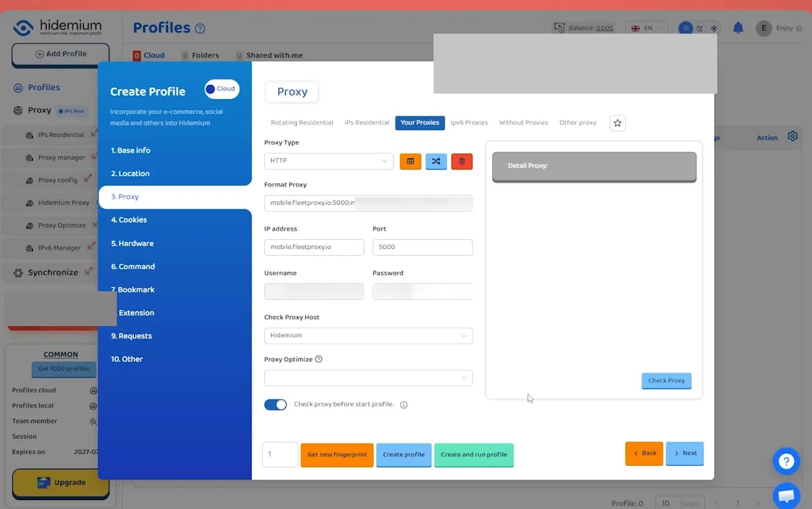
Task: Click the Back button
Action: (644, 453)
